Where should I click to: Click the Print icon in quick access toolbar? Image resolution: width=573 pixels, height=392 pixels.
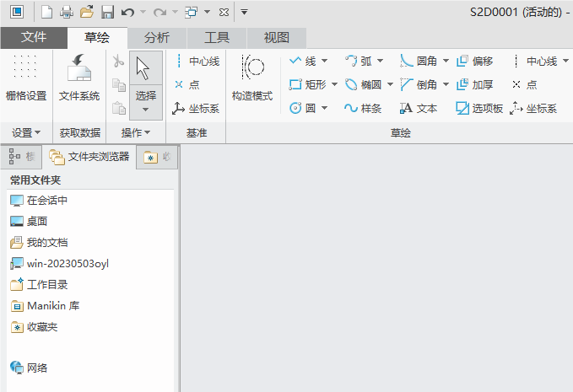(67, 12)
